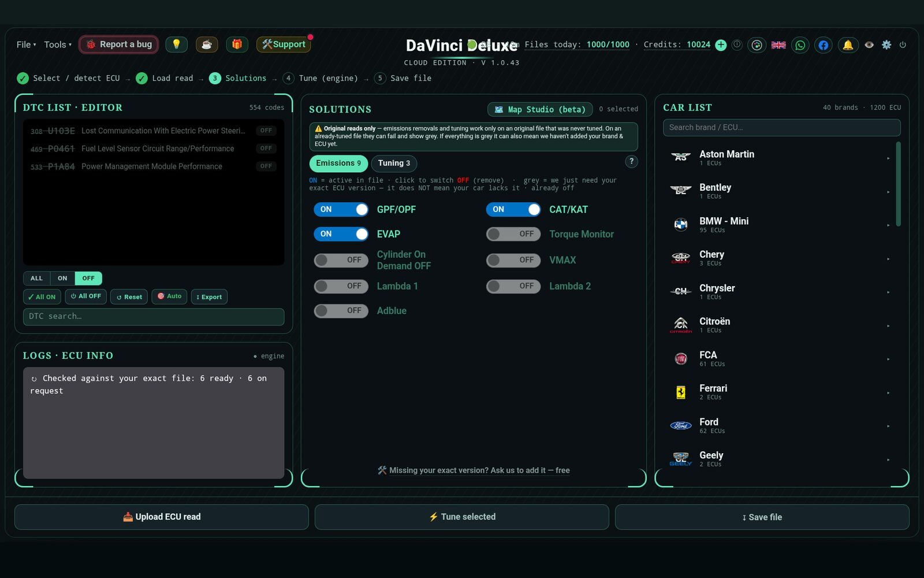Screen dimensions: 924x578
Task: Open the Support button
Action: (284, 45)
